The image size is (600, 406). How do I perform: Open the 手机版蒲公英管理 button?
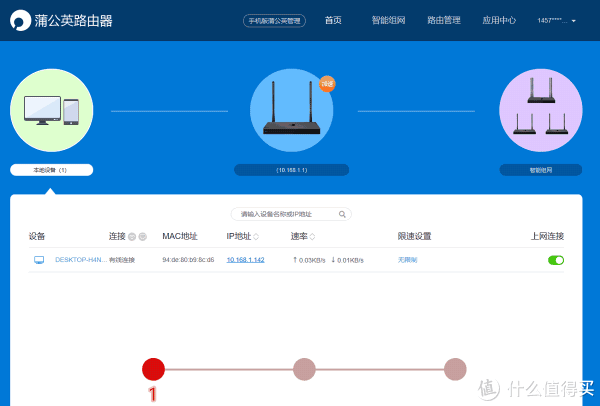pos(274,21)
